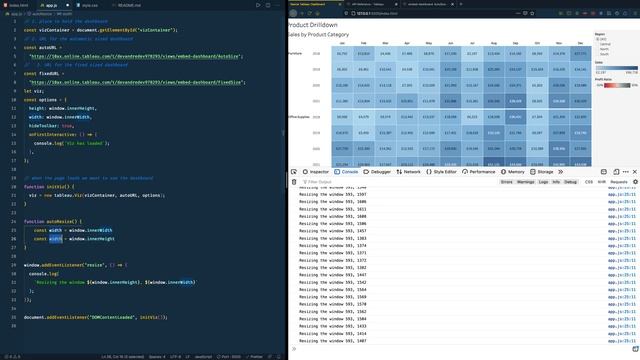640x360 pixels.
Task: Open the Debugger devtools panel
Action: pos(377,172)
